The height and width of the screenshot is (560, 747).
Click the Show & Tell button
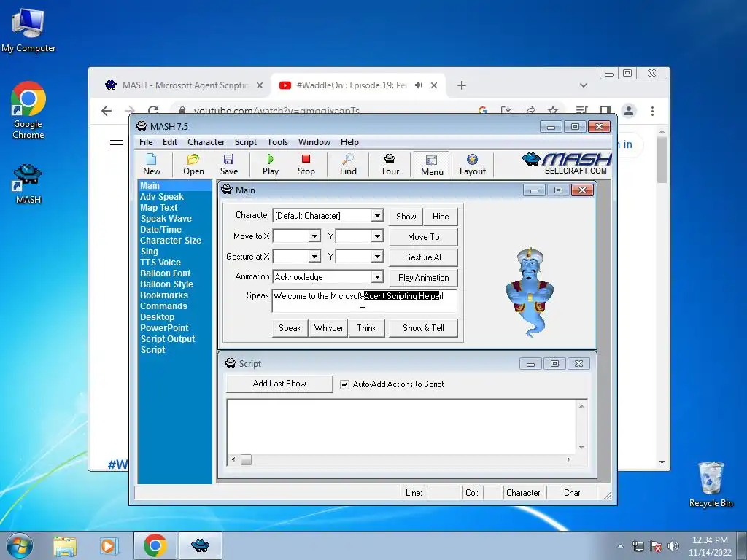coord(423,328)
